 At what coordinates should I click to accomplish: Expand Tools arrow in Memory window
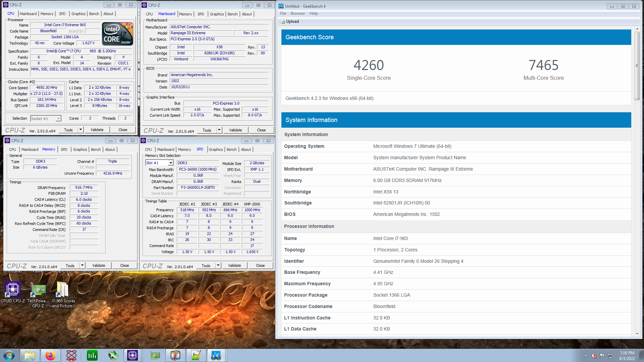[x=82, y=265]
